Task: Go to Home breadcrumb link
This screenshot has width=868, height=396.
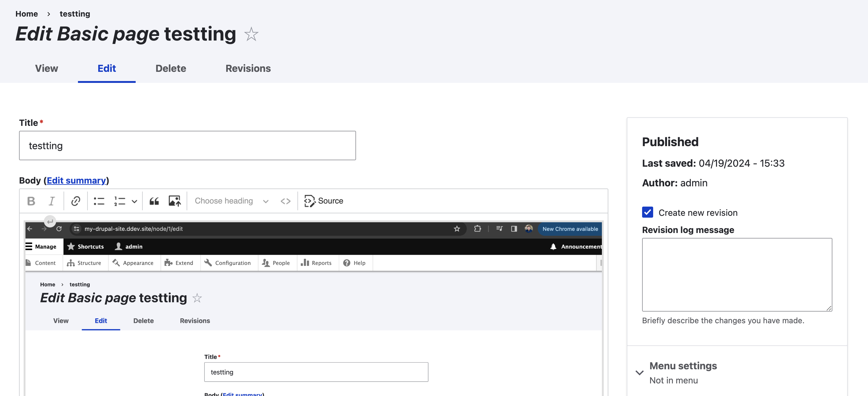Action: (x=27, y=14)
